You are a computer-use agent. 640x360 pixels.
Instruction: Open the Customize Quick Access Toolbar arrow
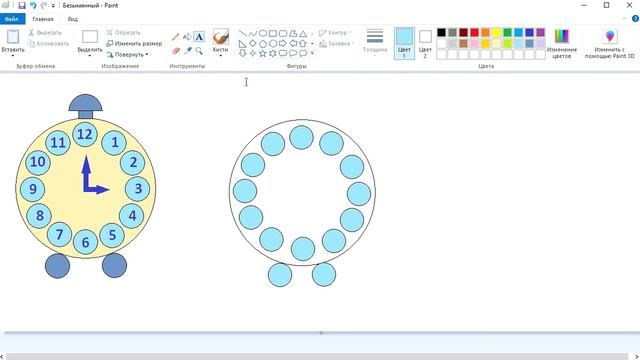click(53, 6)
